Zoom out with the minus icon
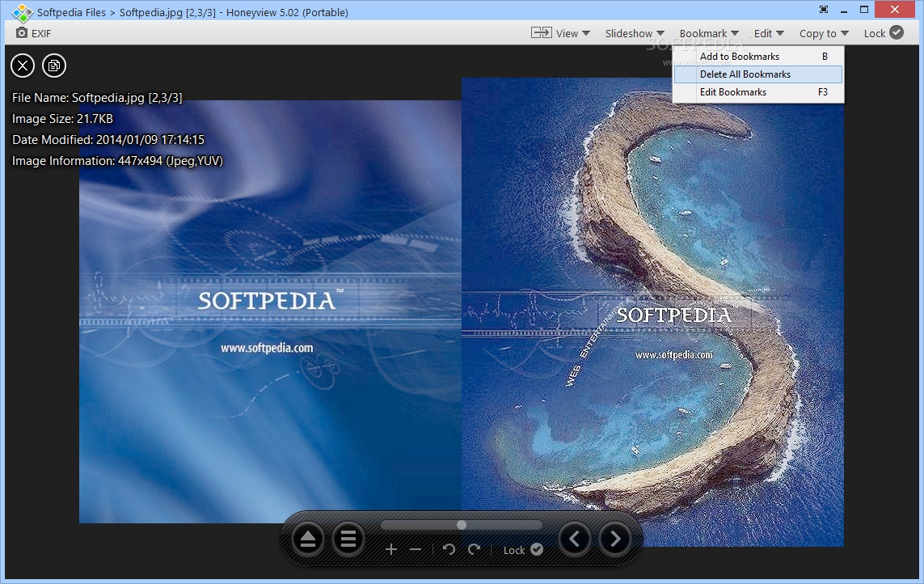Viewport: 924px width, 584px height. pyautogui.click(x=416, y=549)
